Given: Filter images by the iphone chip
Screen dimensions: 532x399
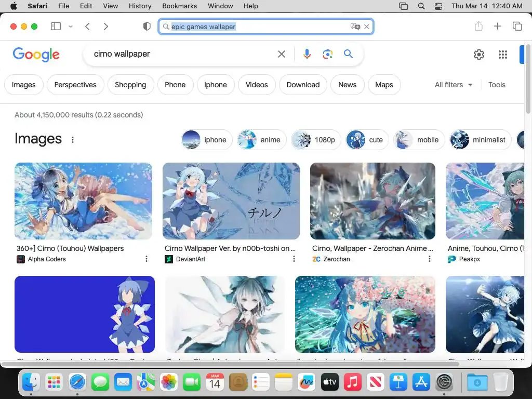Looking at the screenshot, I should 207,140.
